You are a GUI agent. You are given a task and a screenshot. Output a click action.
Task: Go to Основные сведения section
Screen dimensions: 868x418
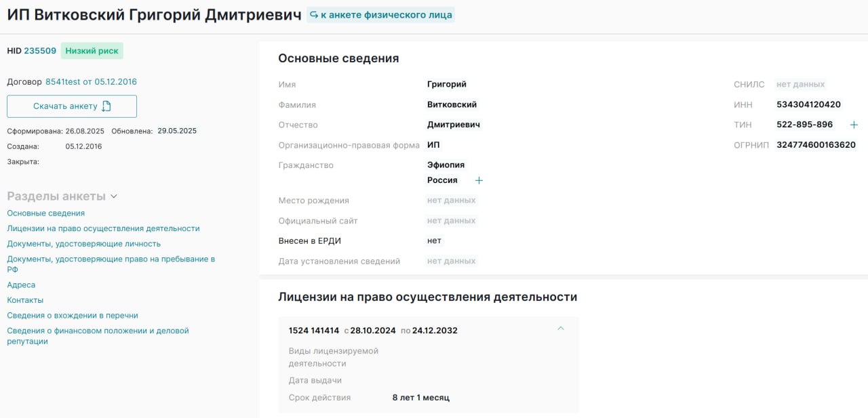[45, 213]
